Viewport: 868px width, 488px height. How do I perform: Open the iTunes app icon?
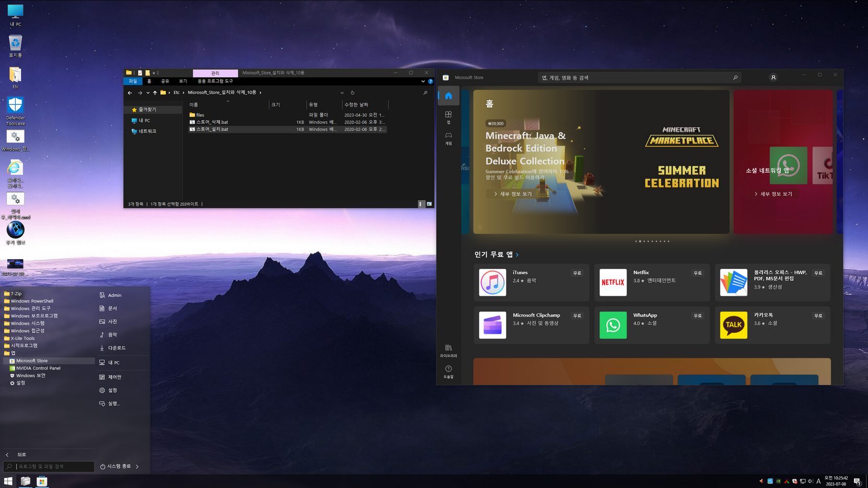(492, 282)
